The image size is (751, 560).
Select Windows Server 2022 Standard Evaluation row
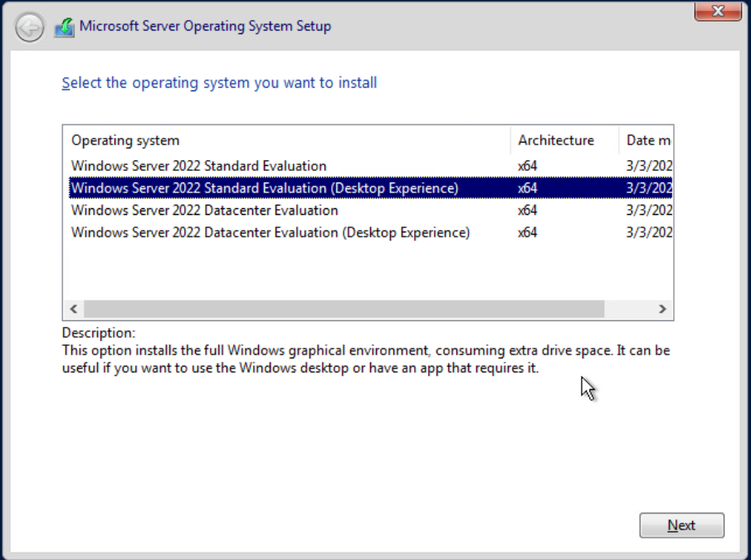[371, 166]
